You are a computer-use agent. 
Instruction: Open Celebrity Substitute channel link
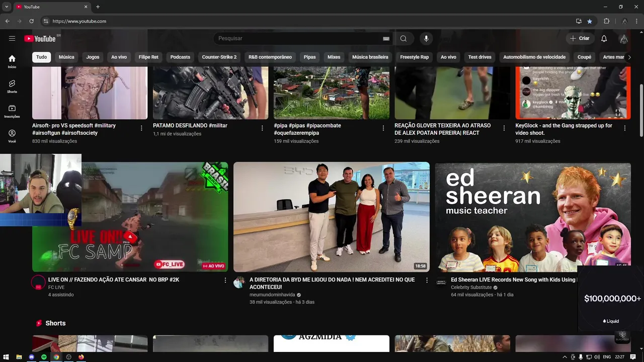click(471, 288)
